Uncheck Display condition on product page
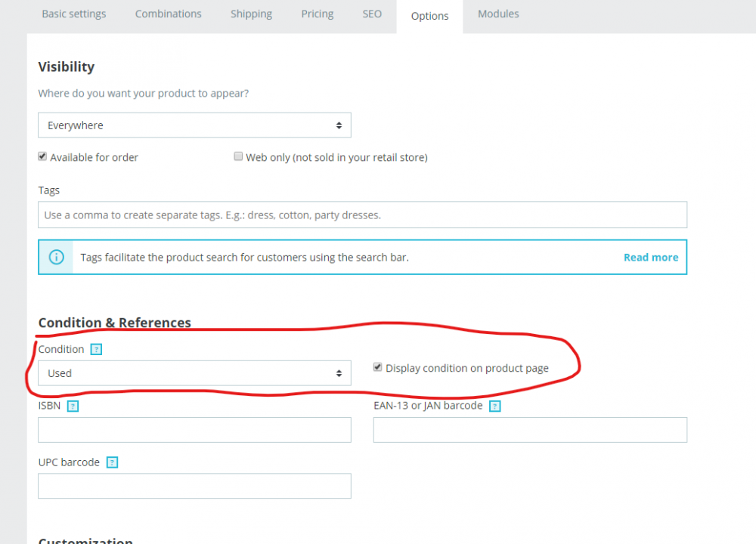 tap(378, 368)
